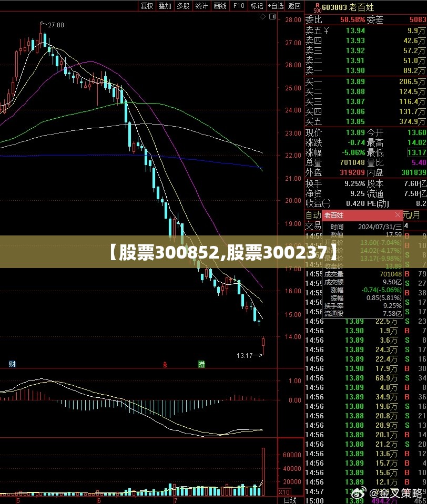Click tick row with volume 68.9万
Viewport: 427px width, 504px height.
pyautogui.click(x=365, y=378)
